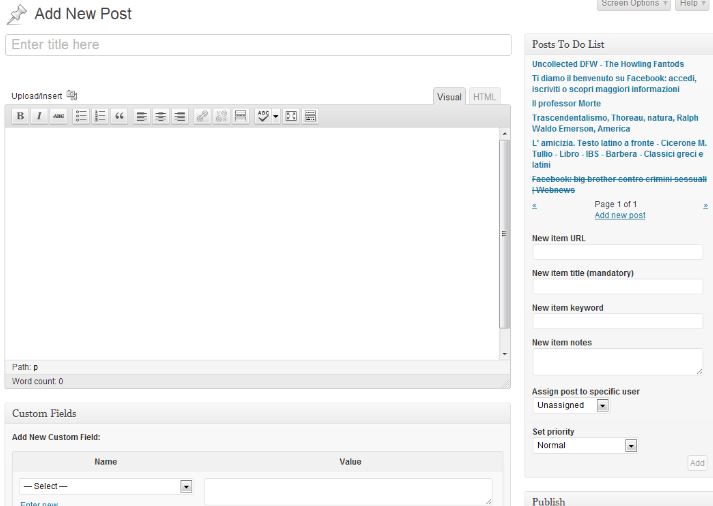Open the Set priority dropdown
713x506 pixels.
point(585,445)
